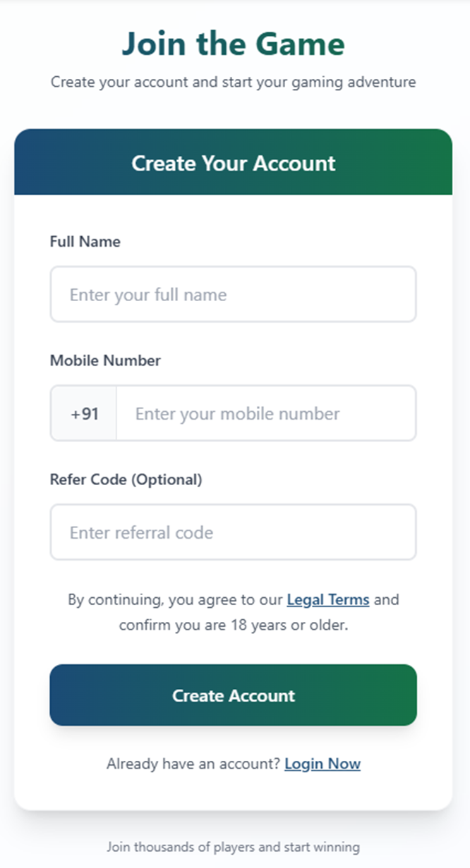Follow the Login Now link
This screenshot has width=470, height=868.
323,764
